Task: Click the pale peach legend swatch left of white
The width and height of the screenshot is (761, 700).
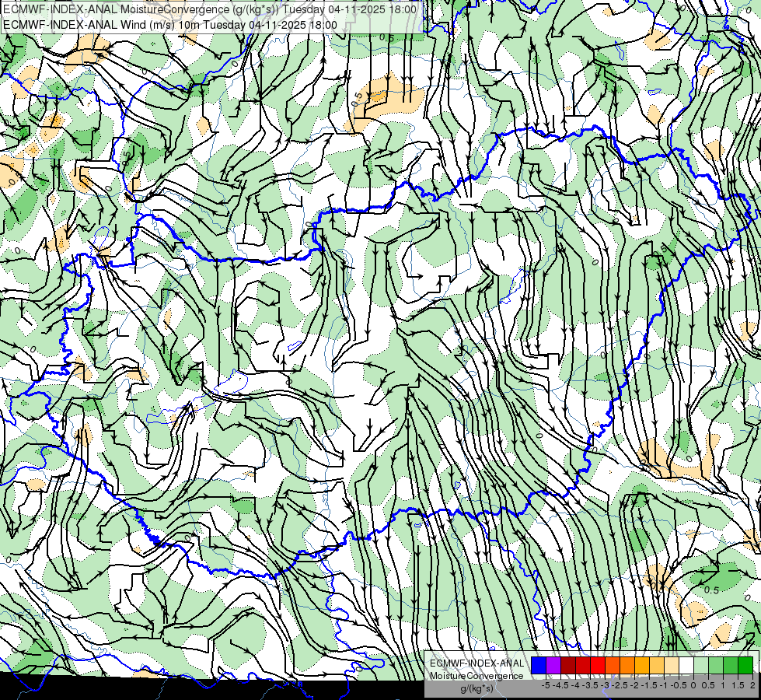Action: [672, 665]
